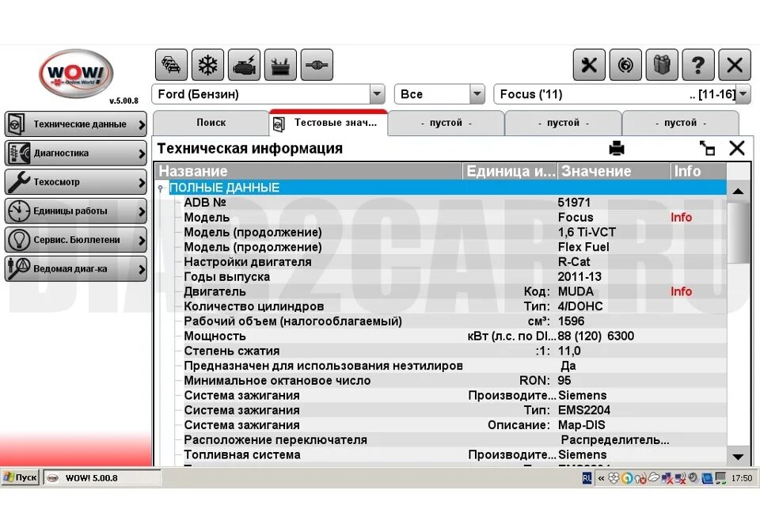The width and height of the screenshot is (760, 532).
Task: Switch to the Поиск tab
Action: tap(211, 123)
